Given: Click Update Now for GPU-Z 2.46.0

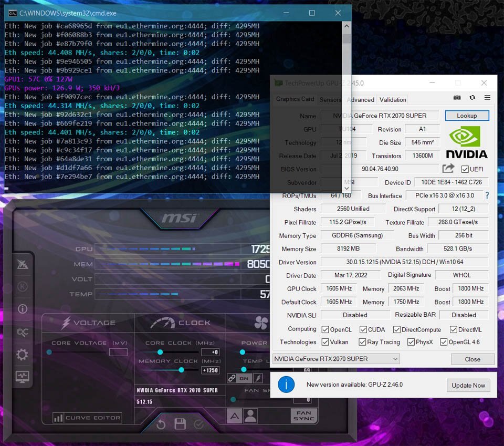Looking at the screenshot, I should coord(468,385).
